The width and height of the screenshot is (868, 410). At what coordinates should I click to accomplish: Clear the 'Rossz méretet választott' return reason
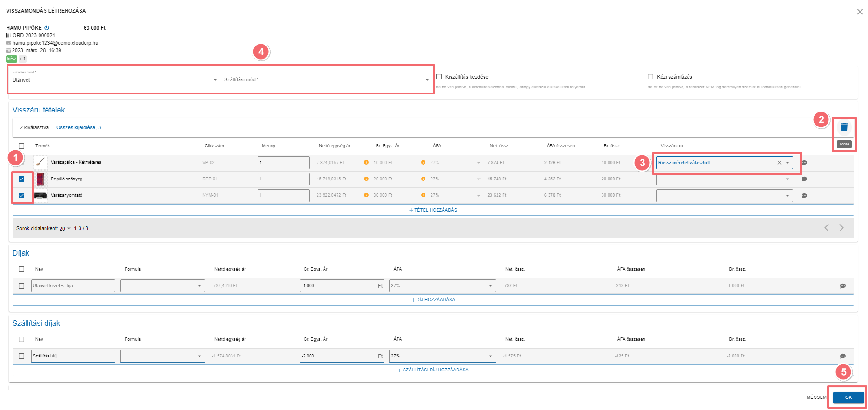[779, 163]
